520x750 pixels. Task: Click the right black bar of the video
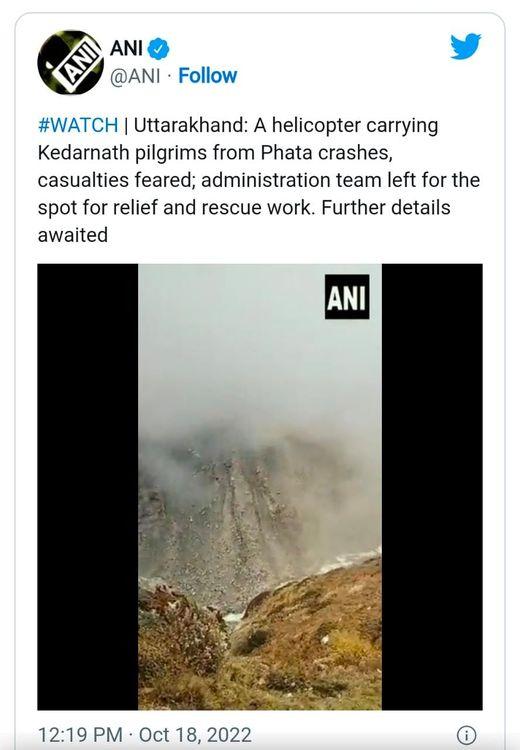click(x=432, y=486)
